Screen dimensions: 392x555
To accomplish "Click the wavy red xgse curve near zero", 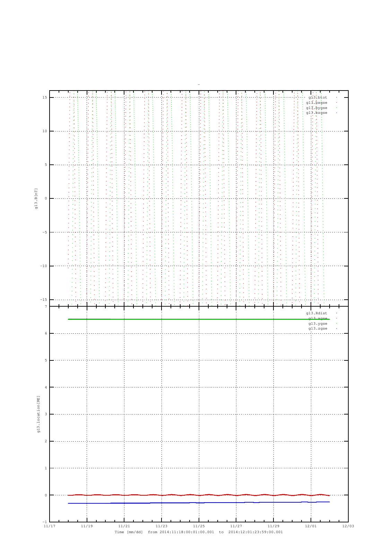I will coord(199,495).
